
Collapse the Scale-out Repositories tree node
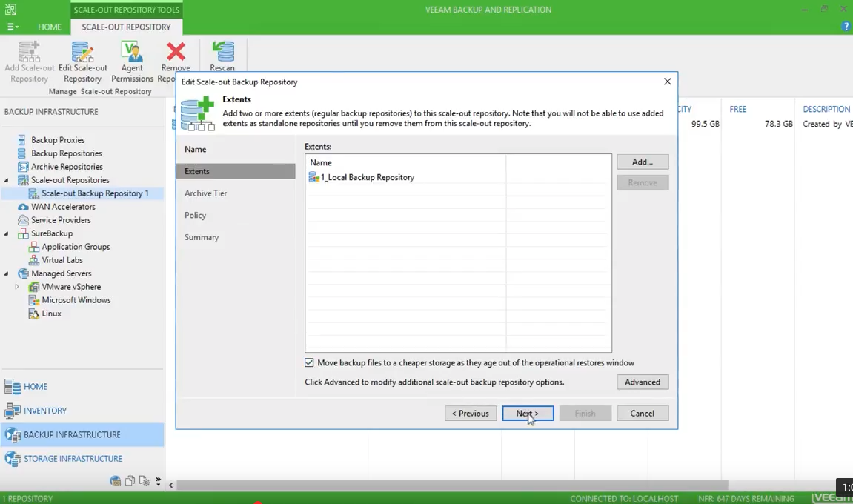tap(7, 180)
